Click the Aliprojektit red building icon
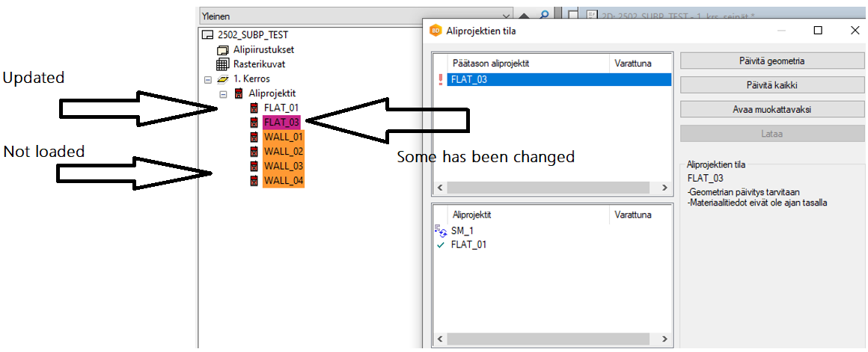The height and width of the screenshot is (352, 868). [239, 93]
